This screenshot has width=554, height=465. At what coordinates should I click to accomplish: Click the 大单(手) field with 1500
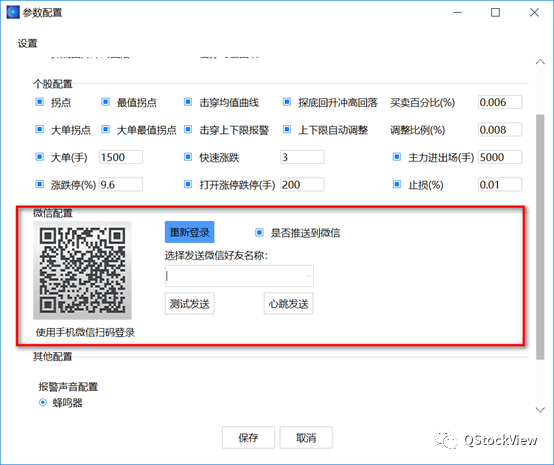pos(121,157)
